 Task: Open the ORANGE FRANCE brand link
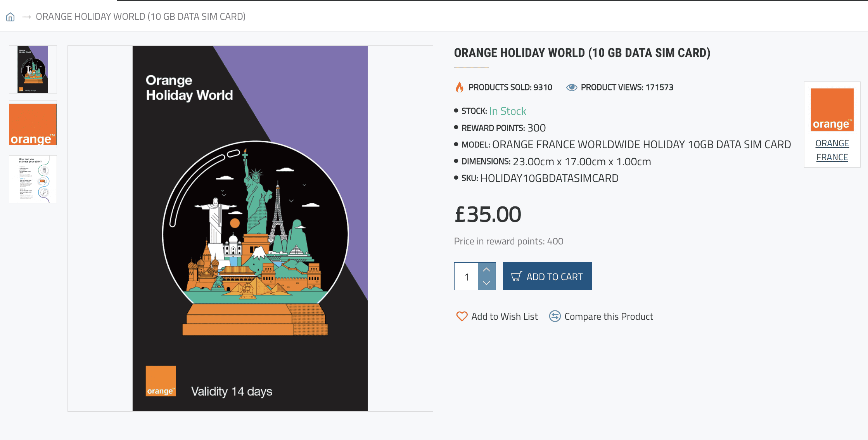[x=832, y=151]
